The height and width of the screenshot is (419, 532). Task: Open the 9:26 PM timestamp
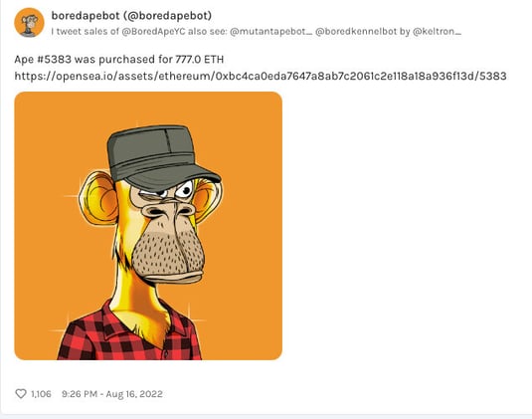point(80,394)
